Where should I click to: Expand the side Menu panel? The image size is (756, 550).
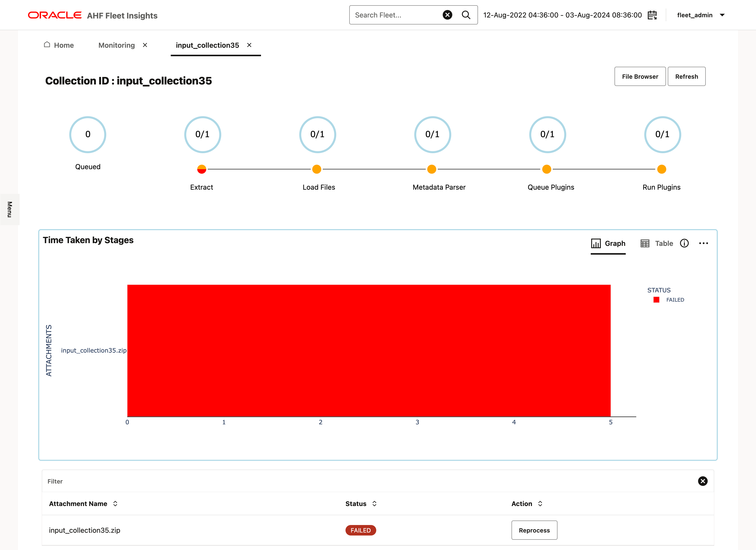tap(10, 209)
